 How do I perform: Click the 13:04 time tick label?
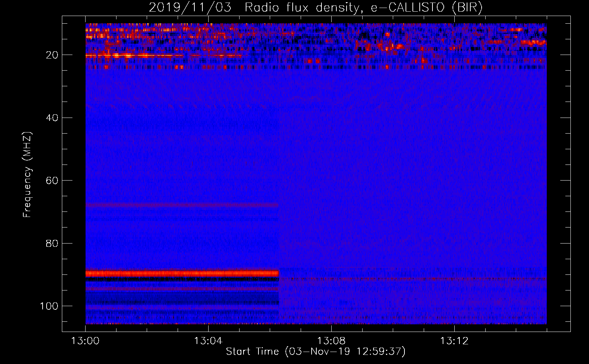pos(208,341)
